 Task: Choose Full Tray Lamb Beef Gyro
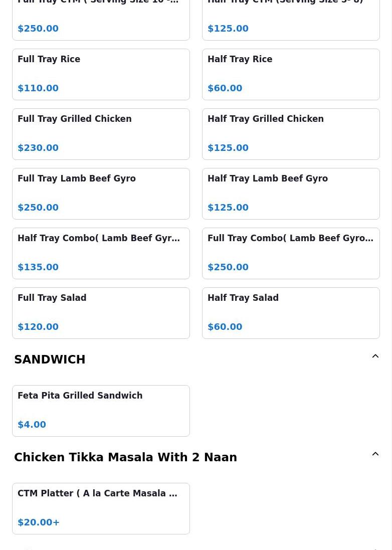tap(101, 194)
